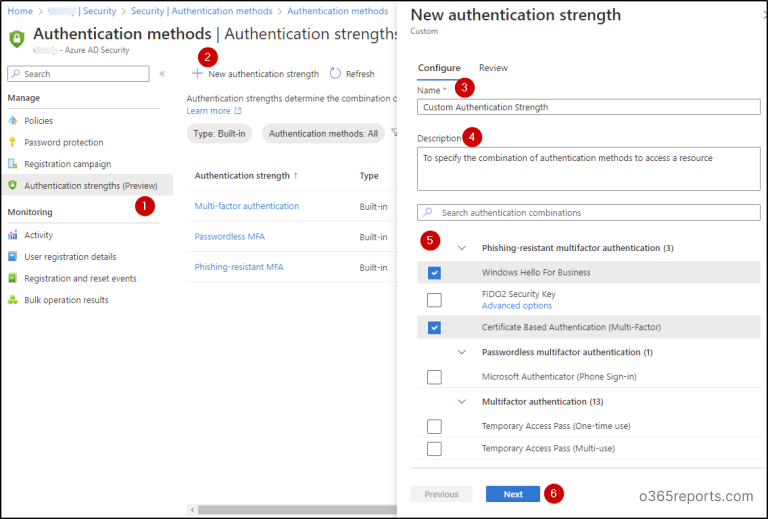Click the Name input field

tap(589, 107)
